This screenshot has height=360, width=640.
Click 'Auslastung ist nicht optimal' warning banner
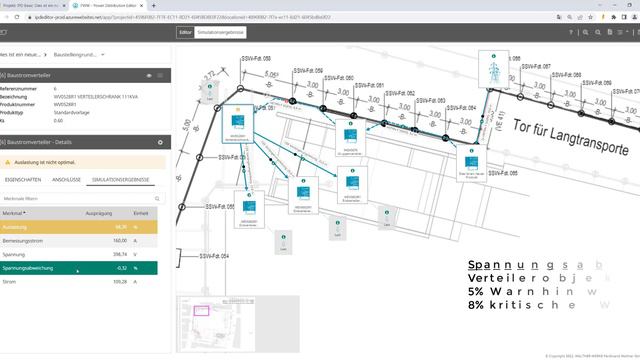(x=83, y=162)
